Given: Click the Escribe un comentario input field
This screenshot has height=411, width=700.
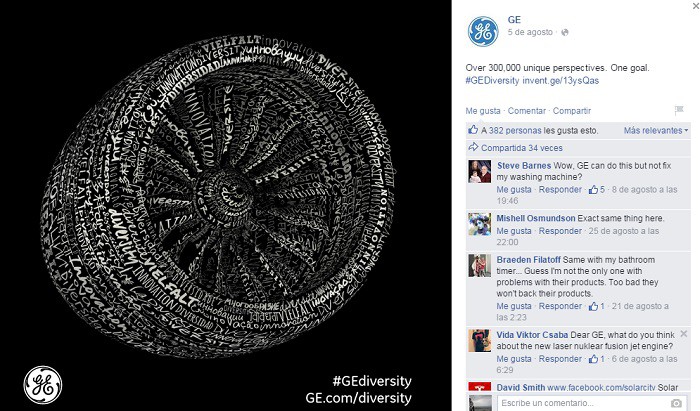Looking at the screenshot, I should pyautogui.click(x=584, y=403).
